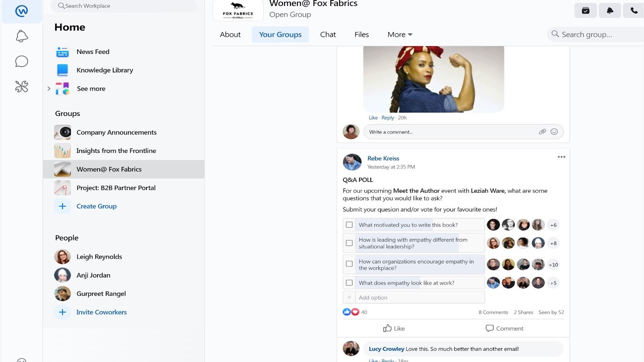Click the Comment button on the poll post
This screenshot has width=644, height=362.
click(x=504, y=328)
